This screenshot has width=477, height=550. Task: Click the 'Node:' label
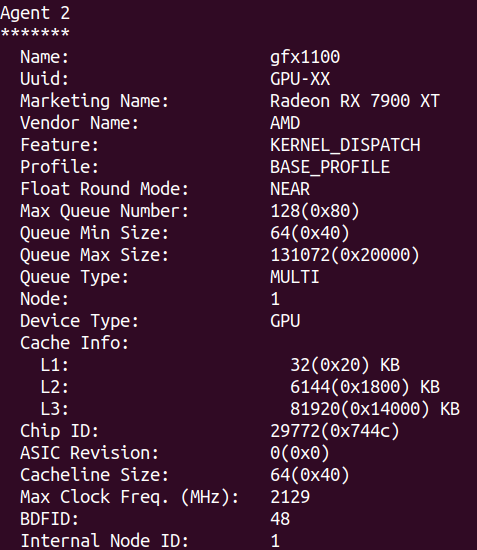tap(45, 299)
